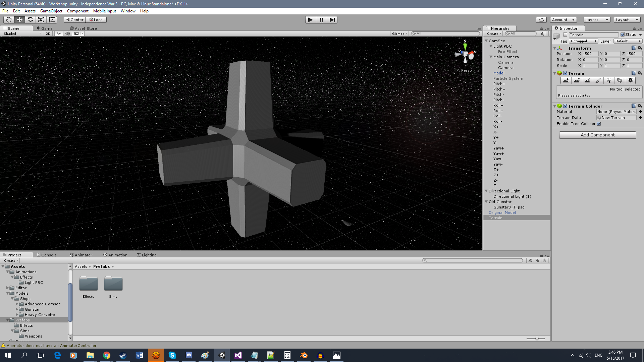Click the Position X input field
Viewport: 644px width, 362px height.
click(590, 54)
